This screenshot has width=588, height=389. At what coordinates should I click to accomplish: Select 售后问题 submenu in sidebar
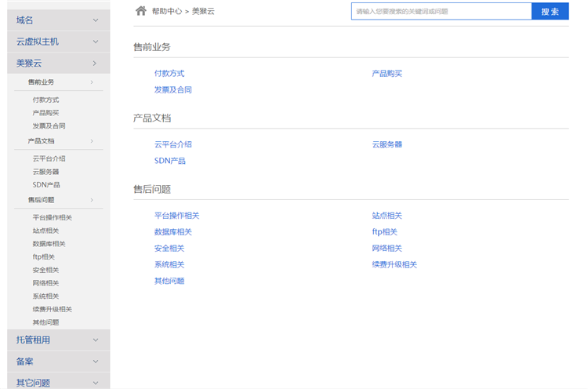tap(42, 200)
